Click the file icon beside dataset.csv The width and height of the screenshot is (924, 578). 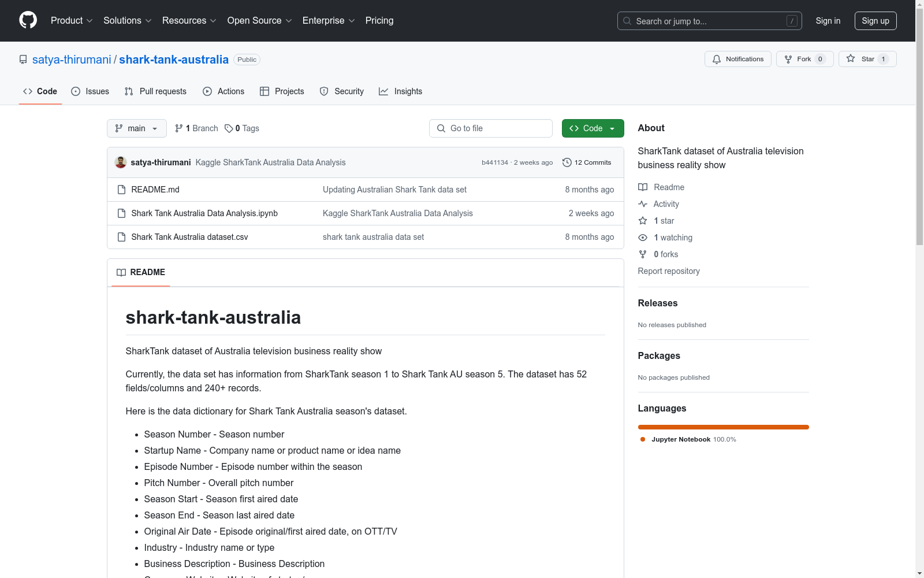tap(121, 237)
